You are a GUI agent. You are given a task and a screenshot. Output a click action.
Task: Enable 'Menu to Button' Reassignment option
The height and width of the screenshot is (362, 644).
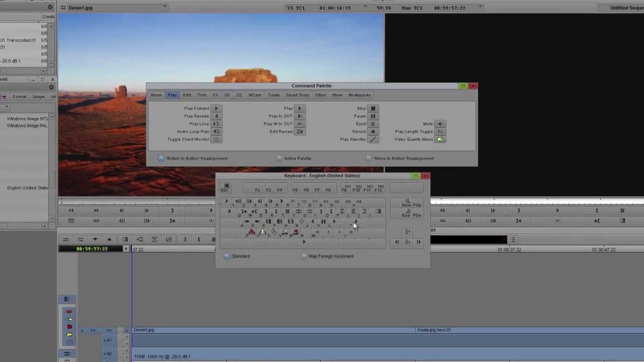click(369, 158)
